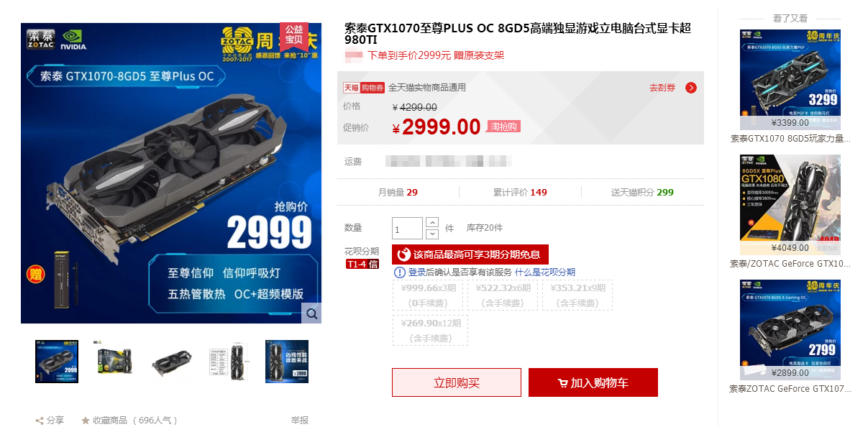Viewport: 868px width, 427px height.
Task: Select the ¥353.21x9期 installment option
Action: 576,295
